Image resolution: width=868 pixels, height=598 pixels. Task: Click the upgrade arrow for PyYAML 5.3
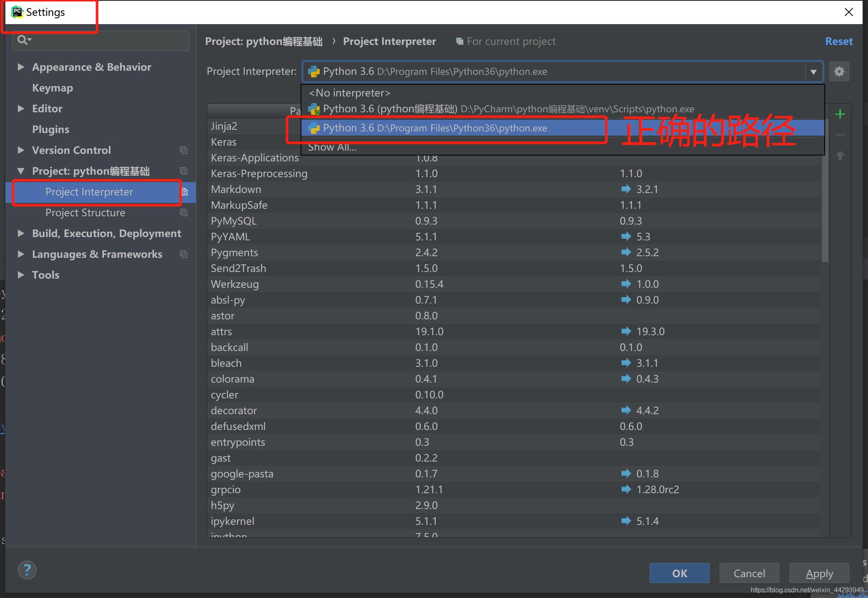(x=626, y=237)
